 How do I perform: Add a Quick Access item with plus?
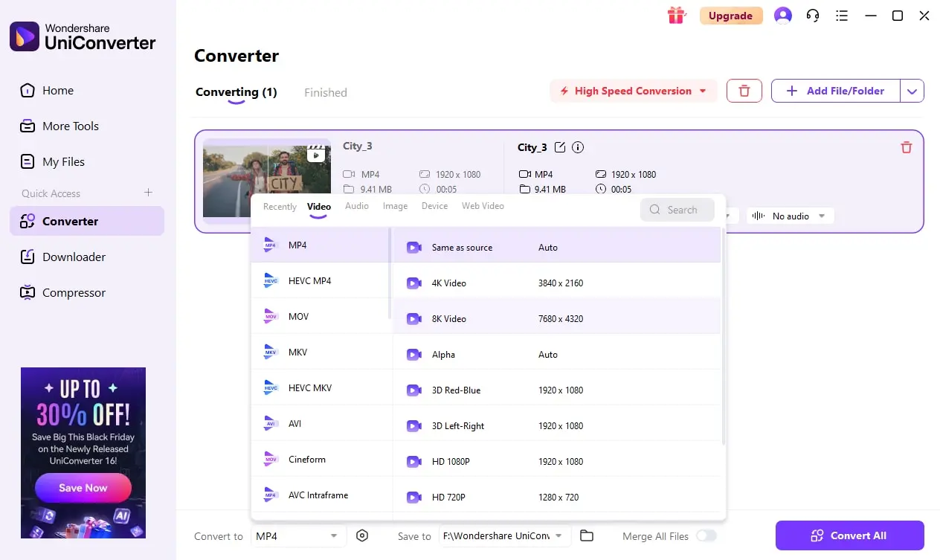coord(148,193)
